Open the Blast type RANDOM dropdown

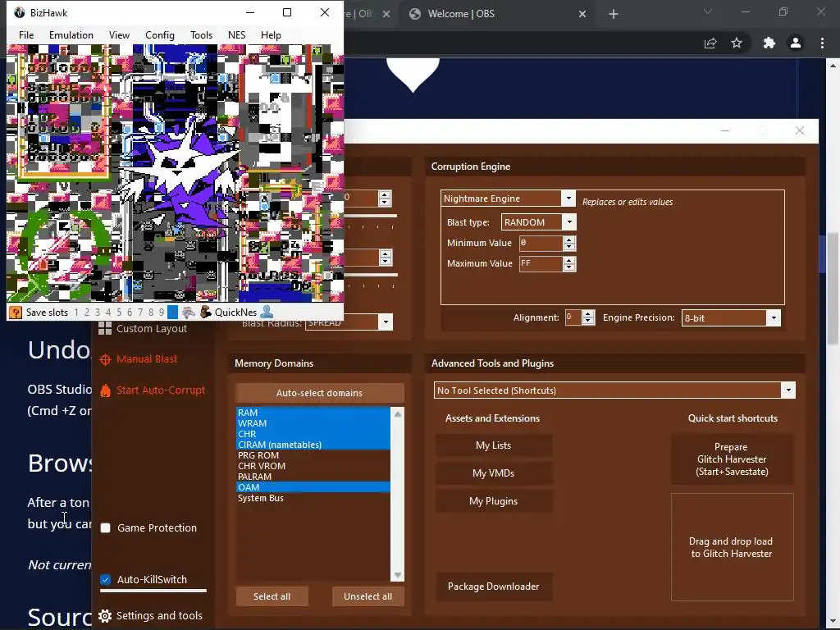tap(569, 221)
